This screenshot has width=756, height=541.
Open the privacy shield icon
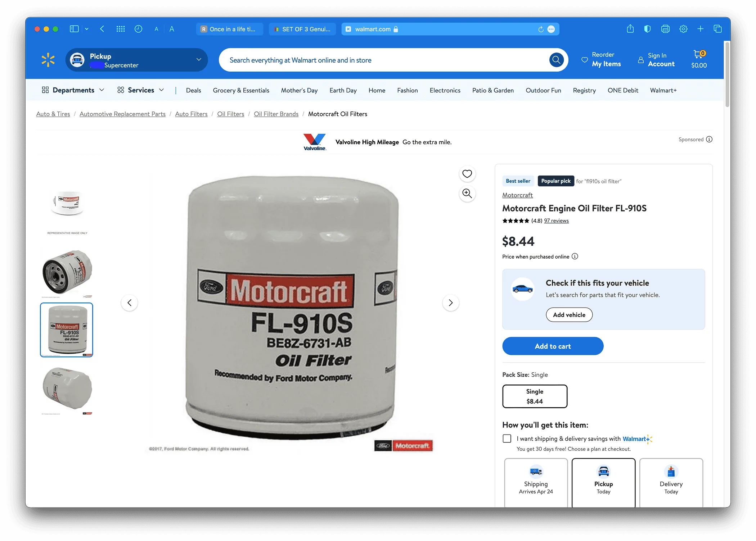[x=647, y=29]
